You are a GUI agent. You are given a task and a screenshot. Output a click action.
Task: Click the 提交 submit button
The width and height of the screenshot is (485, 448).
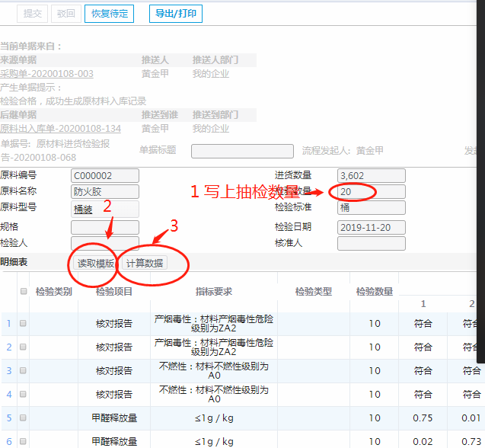click(33, 14)
